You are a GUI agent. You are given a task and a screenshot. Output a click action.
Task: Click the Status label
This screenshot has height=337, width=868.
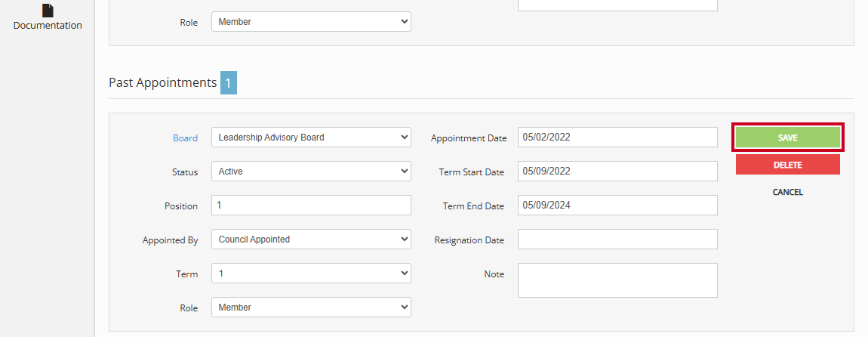[185, 172]
